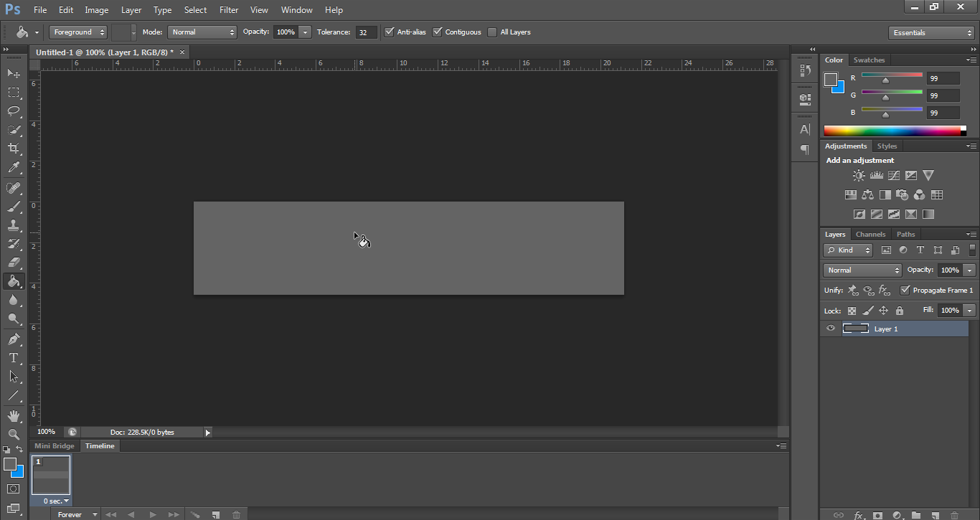Screen dimensions: 980x520
Task: Open the Filter menu
Action: coord(229,10)
